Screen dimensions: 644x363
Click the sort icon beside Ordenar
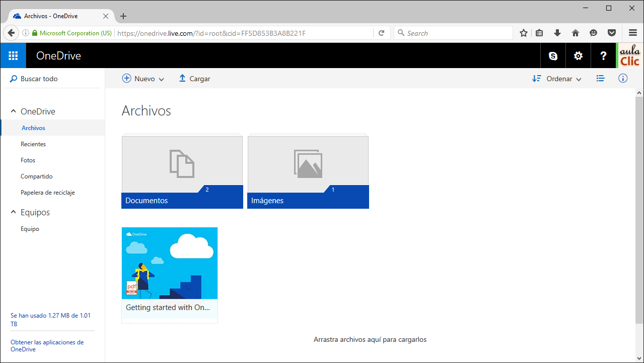[x=537, y=79]
